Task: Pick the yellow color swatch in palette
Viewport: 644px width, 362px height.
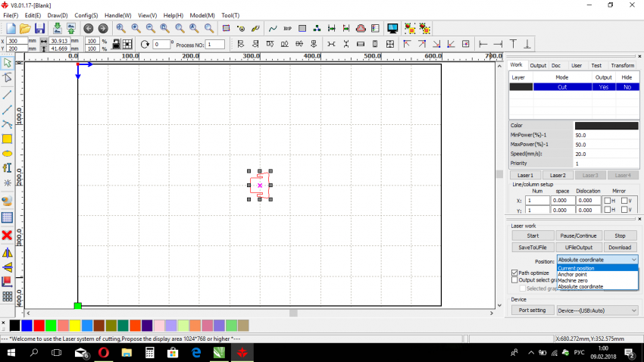Action: pos(75,325)
